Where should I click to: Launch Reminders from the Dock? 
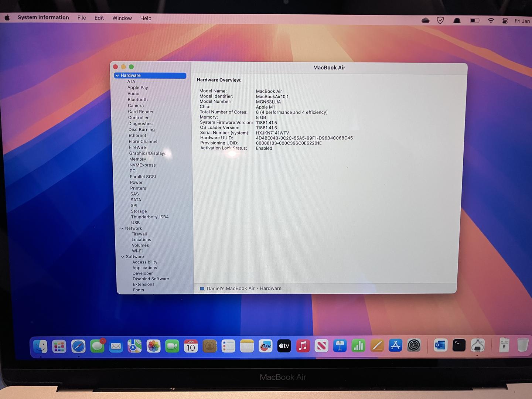click(228, 346)
